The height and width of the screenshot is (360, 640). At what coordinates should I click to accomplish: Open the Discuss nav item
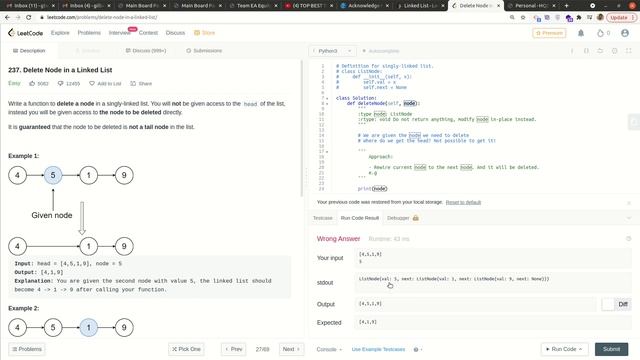175,33
